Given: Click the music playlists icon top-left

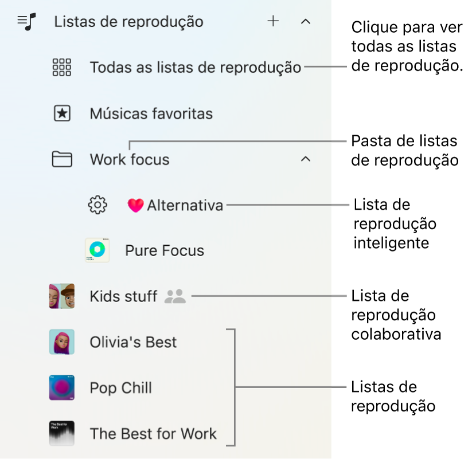Looking at the screenshot, I should pos(26,21).
